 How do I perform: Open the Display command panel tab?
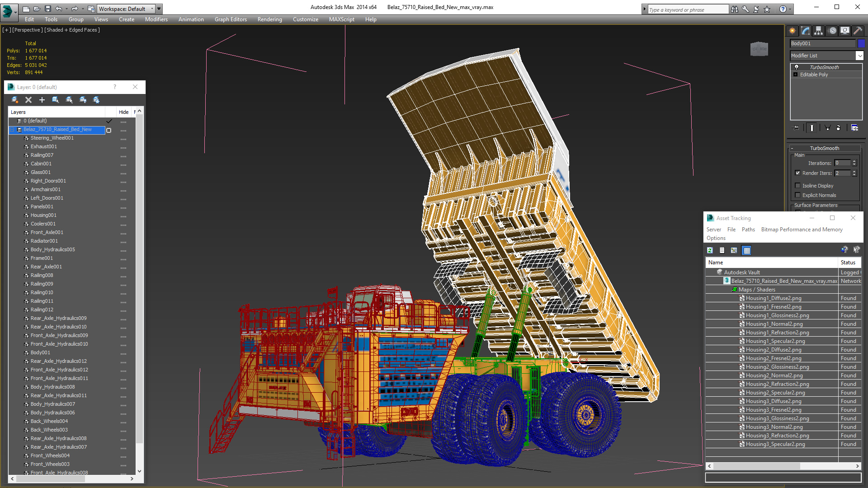coord(844,31)
